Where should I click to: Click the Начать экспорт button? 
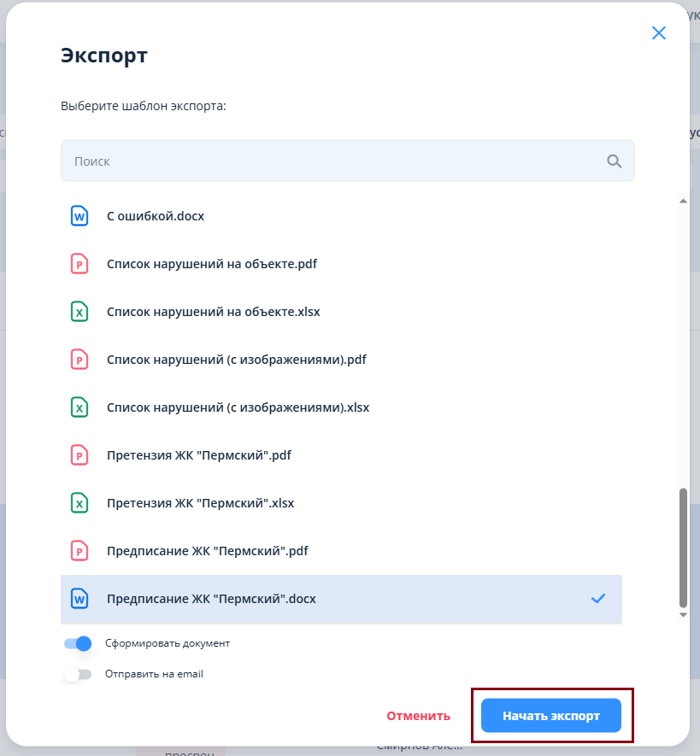[x=551, y=716]
